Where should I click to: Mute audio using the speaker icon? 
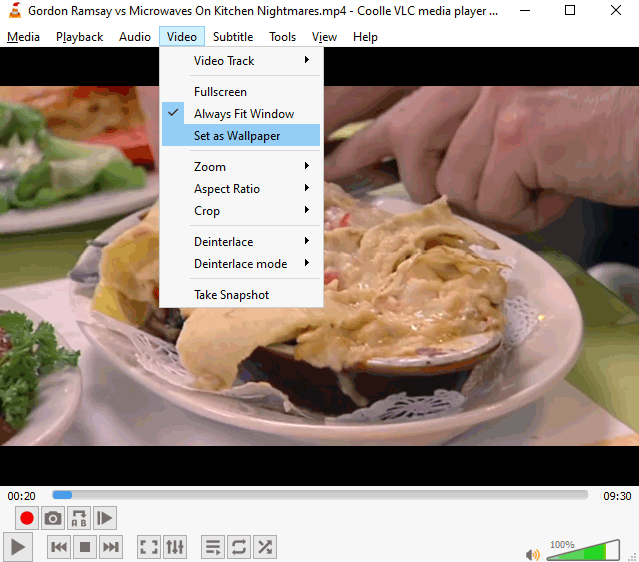[533, 554]
